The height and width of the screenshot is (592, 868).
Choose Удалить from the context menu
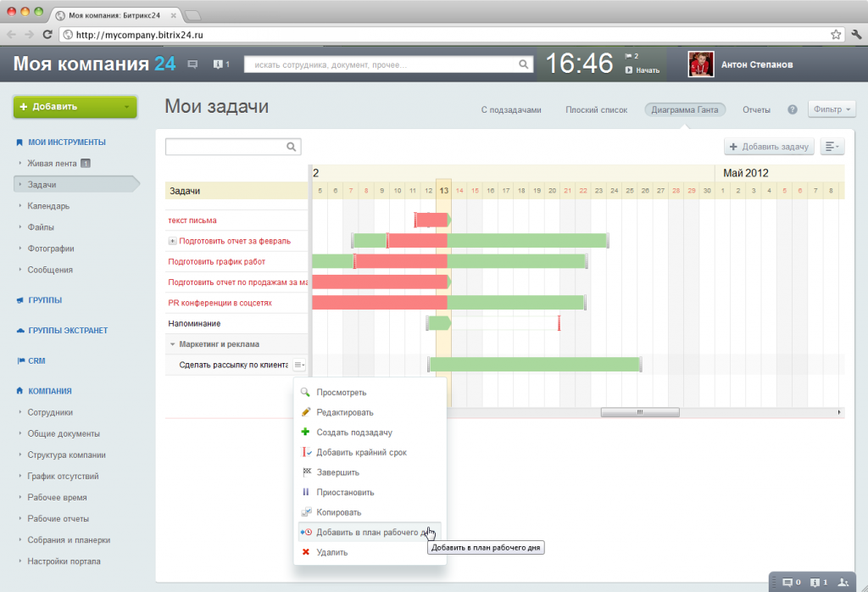pyautogui.click(x=331, y=552)
